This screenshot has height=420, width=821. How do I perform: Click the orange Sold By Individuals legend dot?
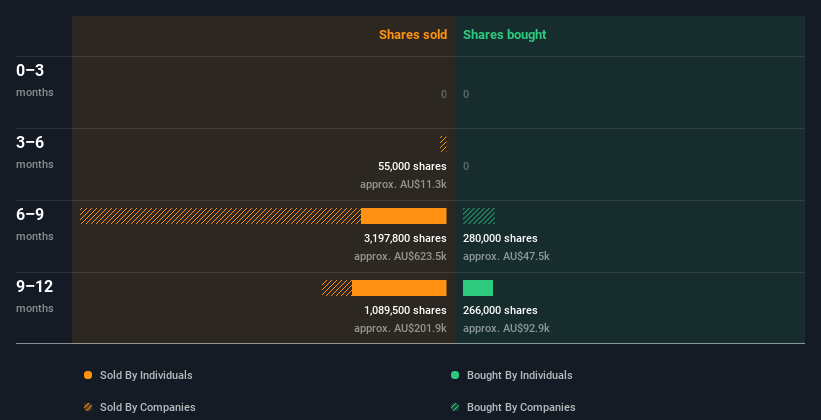[88, 375]
